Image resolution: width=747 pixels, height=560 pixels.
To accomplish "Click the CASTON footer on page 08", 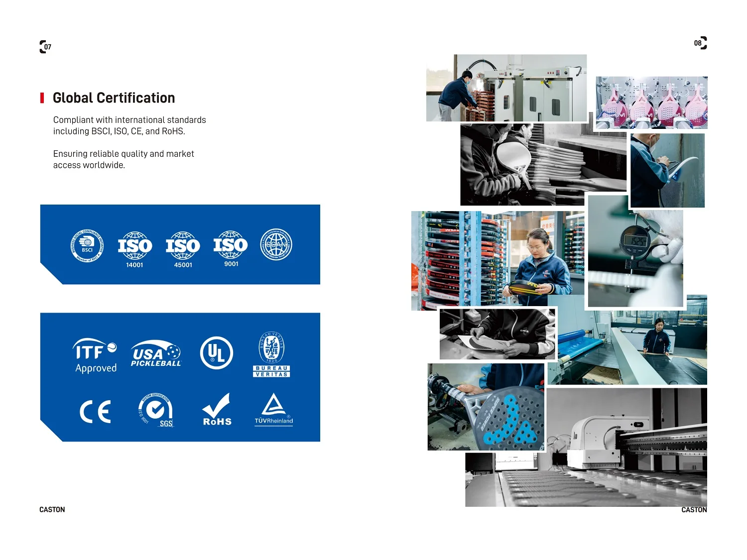I will [x=694, y=510].
